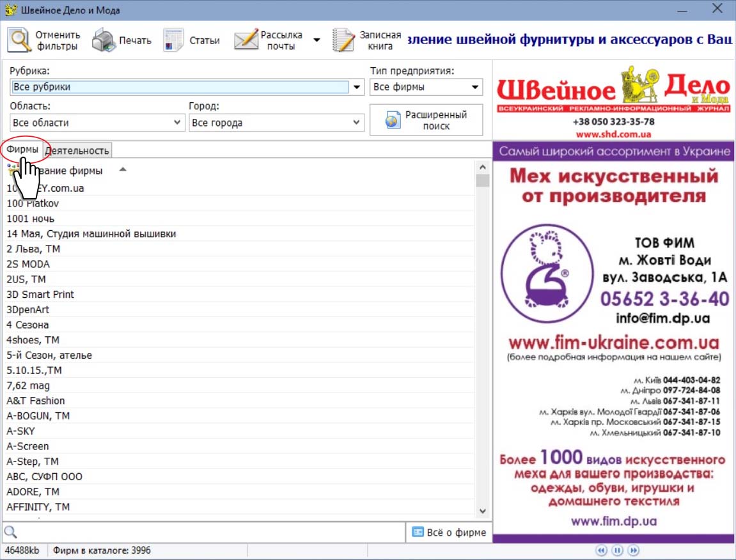Select the row 5.10.15.,ТМ
This screenshot has width=736, height=560.
click(239, 370)
